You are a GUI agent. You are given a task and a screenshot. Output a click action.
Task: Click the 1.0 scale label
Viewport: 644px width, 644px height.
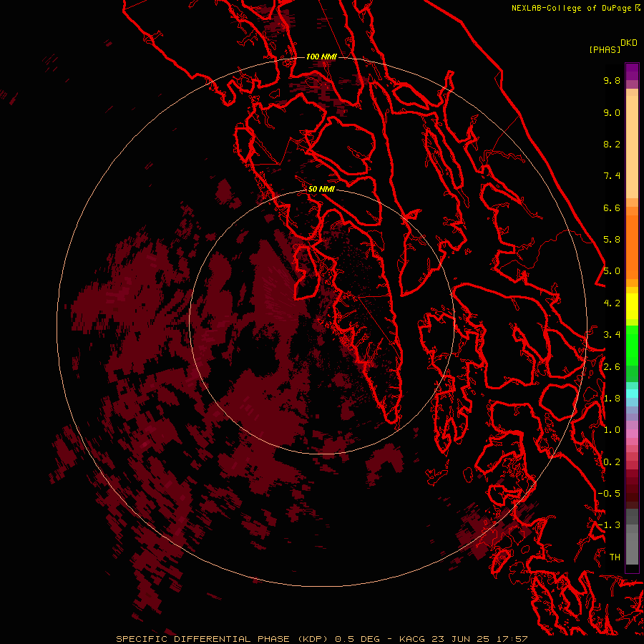612,430
